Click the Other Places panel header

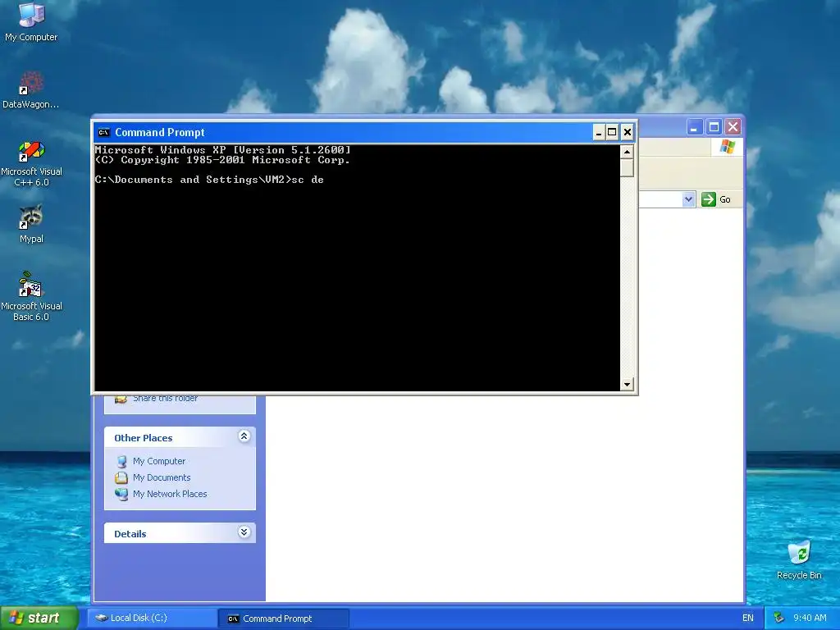[x=180, y=437]
